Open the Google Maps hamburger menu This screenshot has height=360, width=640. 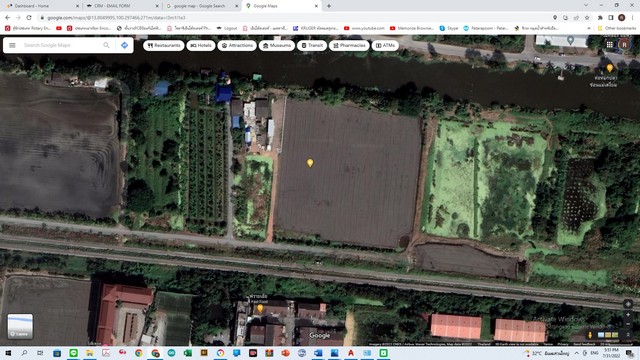12,45
